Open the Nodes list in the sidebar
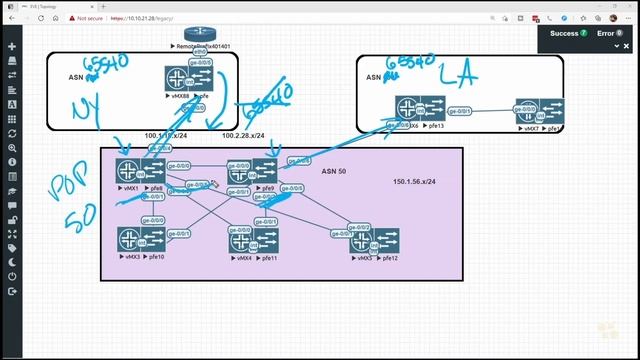 12,61
